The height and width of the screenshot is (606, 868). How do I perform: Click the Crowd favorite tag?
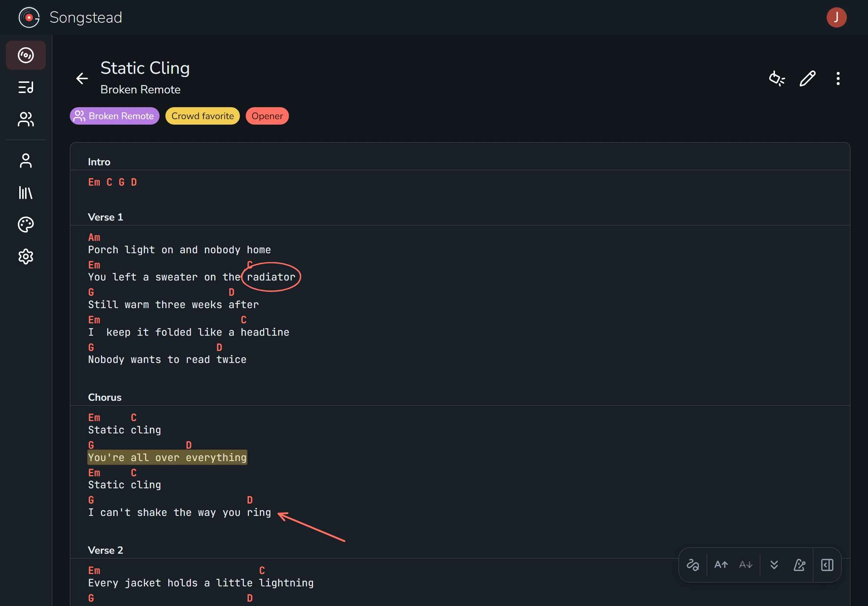click(202, 116)
